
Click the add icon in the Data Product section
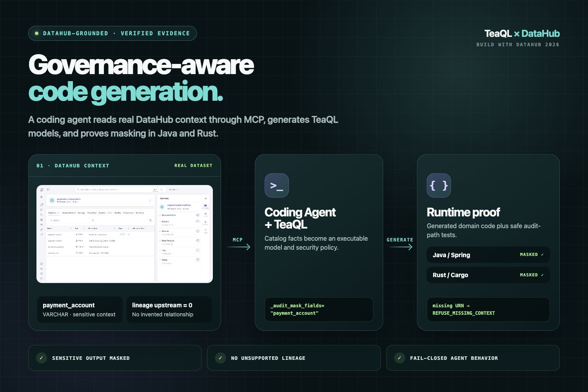tap(198, 241)
